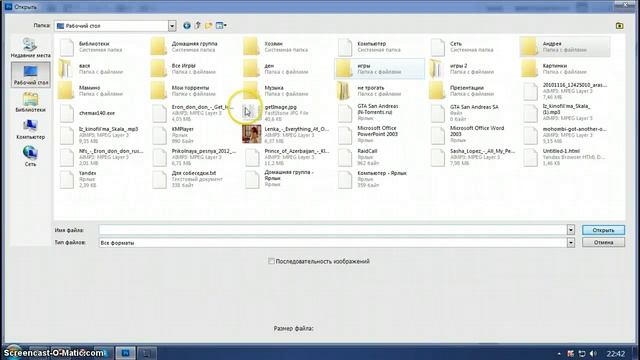Screen dimensions: 640x360
Task: Select the mohombi-got-another mp3 file
Action: point(564,135)
